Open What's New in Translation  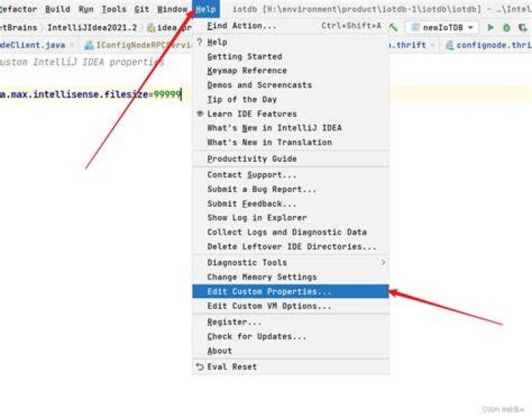(x=290, y=142)
